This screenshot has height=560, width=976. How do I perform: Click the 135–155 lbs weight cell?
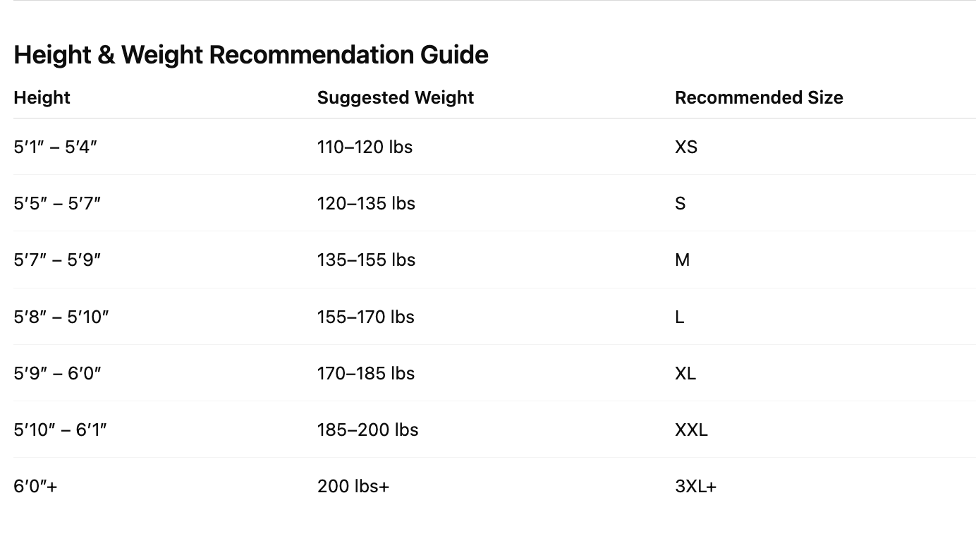(x=366, y=260)
